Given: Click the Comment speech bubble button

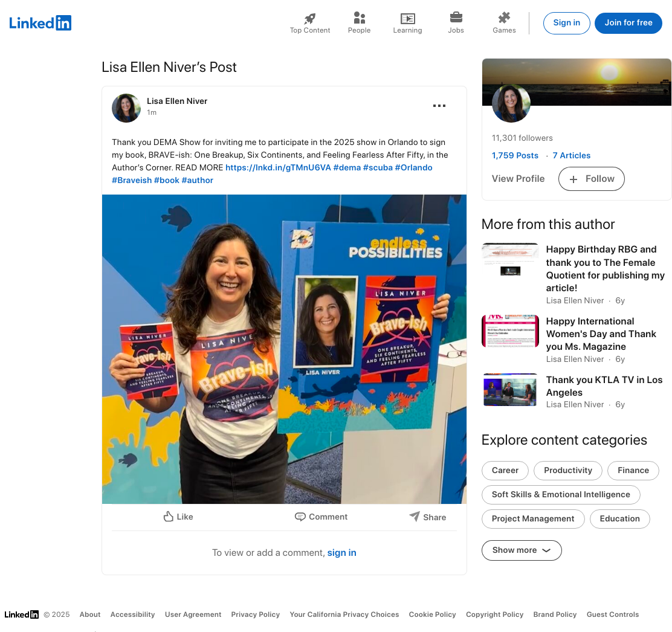Looking at the screenshot, I should [x=321, y=517].
